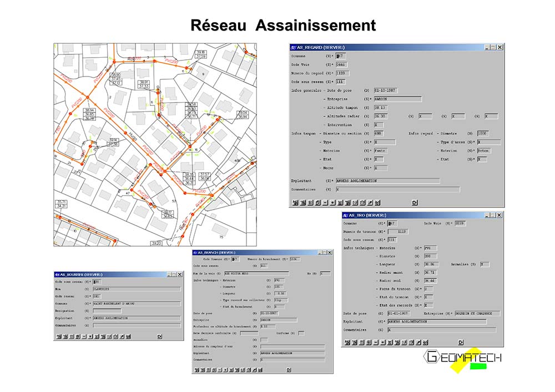This screenshot has width=555, height=392.
Task: Click the exit icon in AS_TRO window
Action: point(461,342)
